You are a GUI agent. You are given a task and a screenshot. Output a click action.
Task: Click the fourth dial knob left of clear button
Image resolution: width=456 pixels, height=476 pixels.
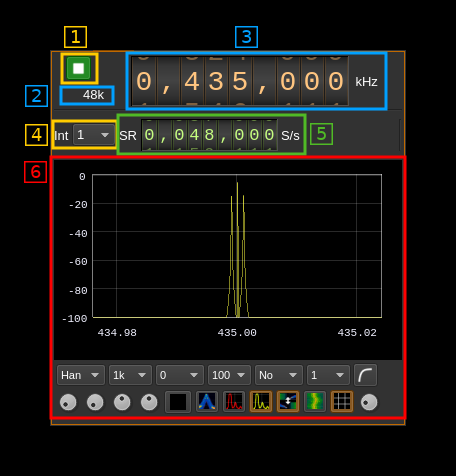pos(149,402)
